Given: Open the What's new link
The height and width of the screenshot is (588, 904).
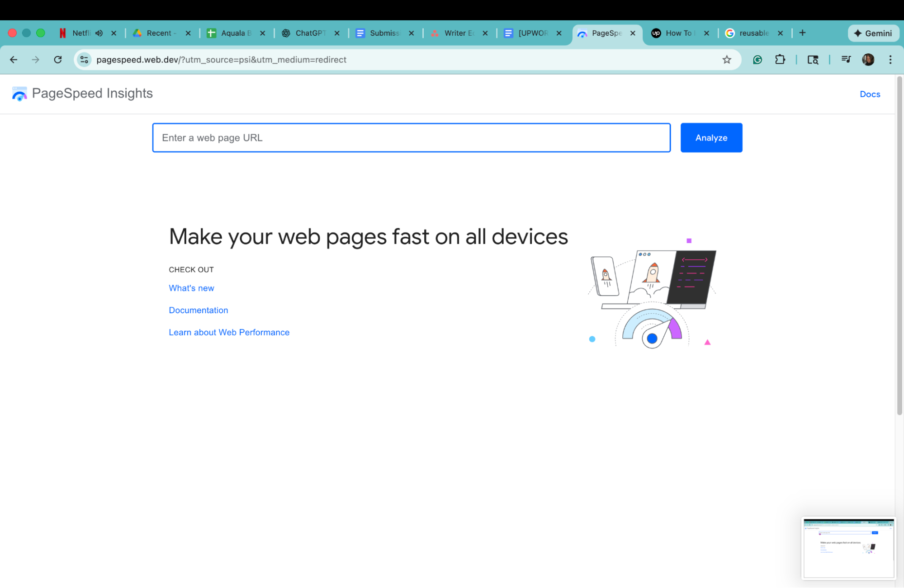Looking at the screenshot, I should tap(191, 288).
